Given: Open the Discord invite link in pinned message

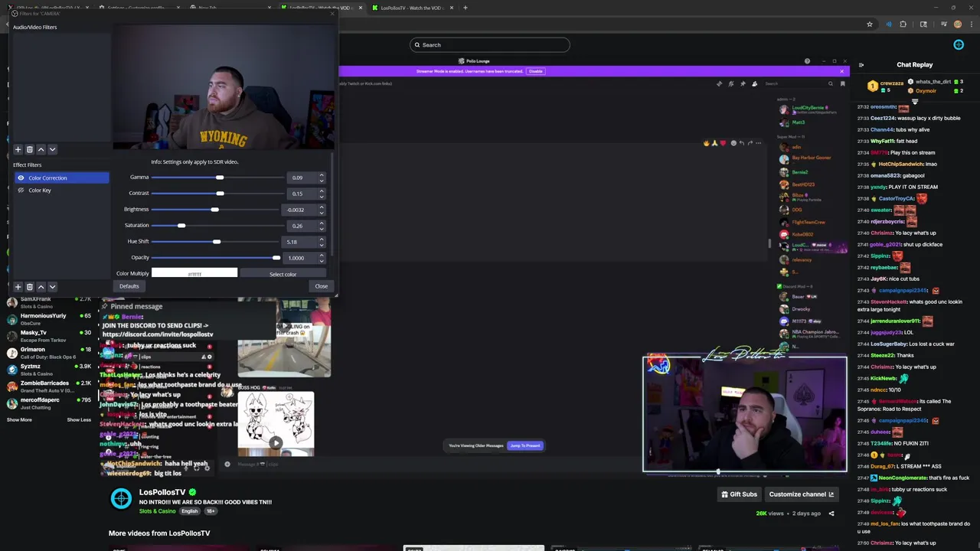Looking at the screenshot, I should click(158, 334).
